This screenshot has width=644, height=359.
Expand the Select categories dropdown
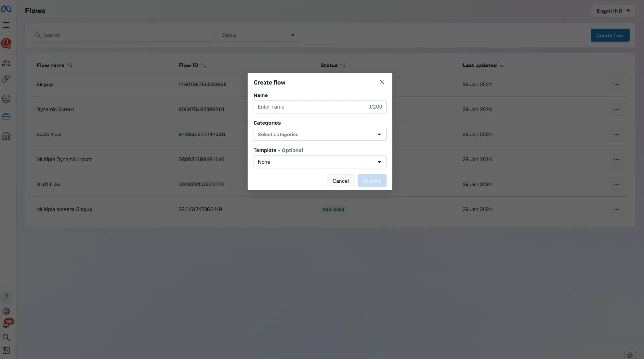pyautogui.click(x=320, y=134)
